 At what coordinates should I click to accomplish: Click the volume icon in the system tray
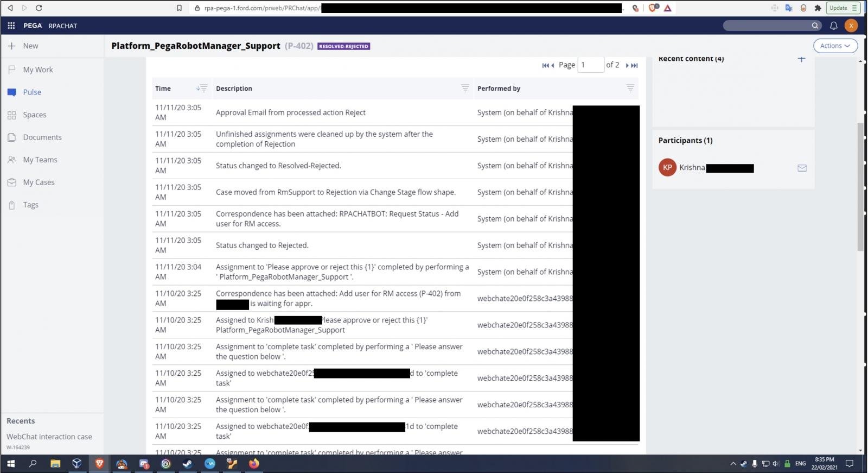(776, 464)
